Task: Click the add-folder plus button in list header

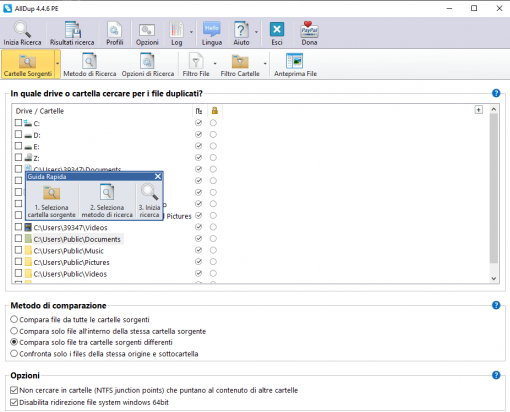Action: point(479,110)
